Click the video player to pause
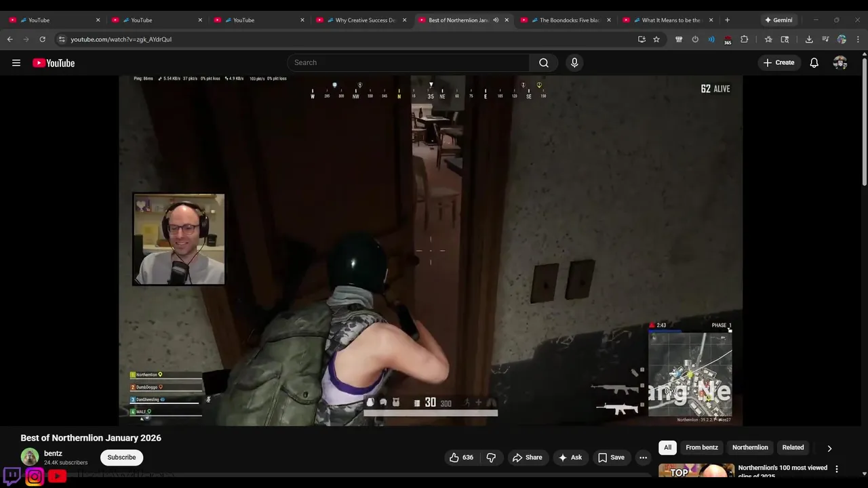The height and width of the screenshot is (488, 868). tap(431, 250)
